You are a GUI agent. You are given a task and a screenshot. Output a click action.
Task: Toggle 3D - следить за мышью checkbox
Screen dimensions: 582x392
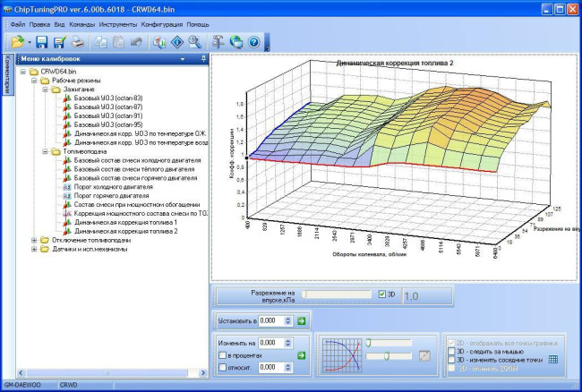(451, 351)
